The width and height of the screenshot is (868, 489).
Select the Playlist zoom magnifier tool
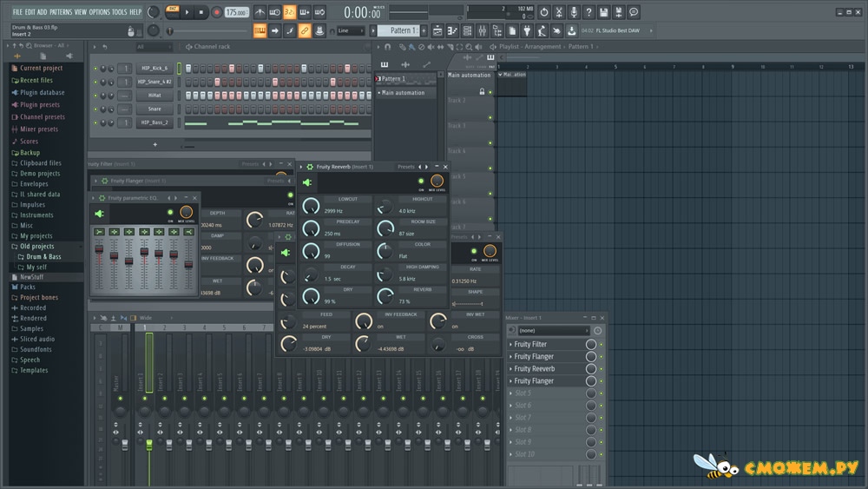pos(469,47)
